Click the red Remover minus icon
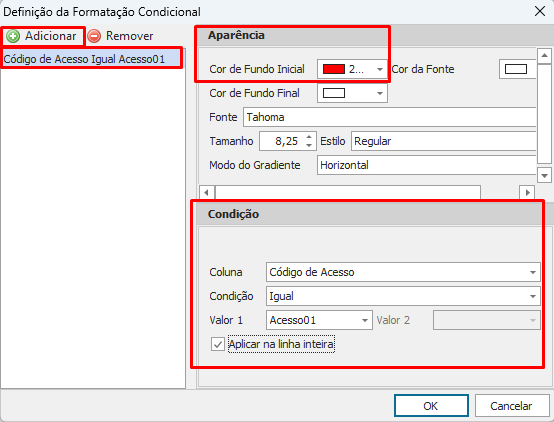This screenshot has height=422, width=554. coord(94,36)
